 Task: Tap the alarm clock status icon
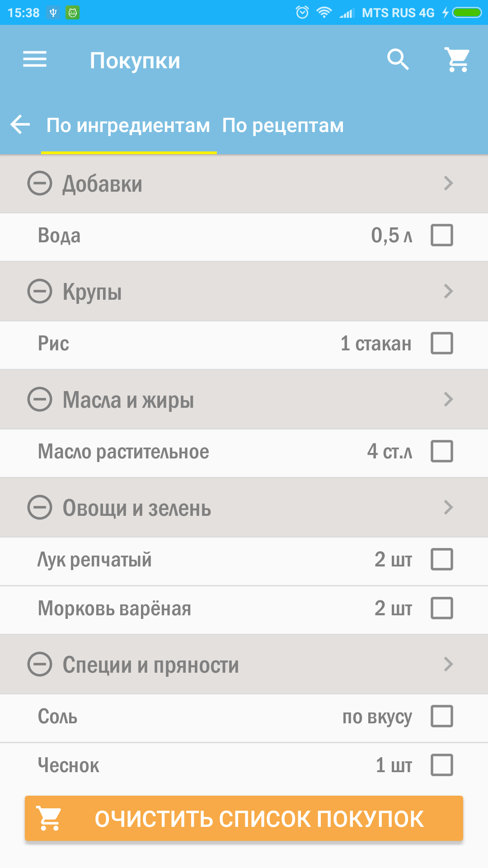(302, 12)
